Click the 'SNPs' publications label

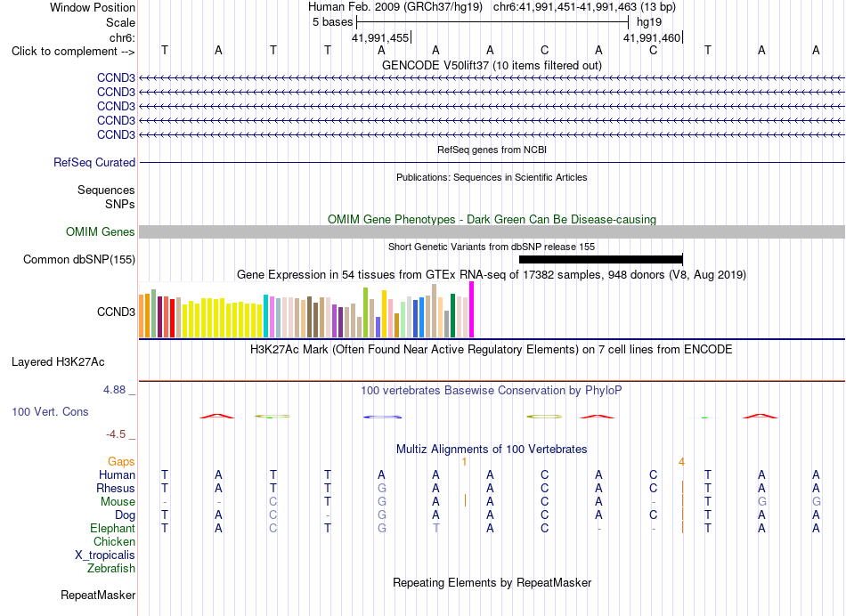pos(120,204)
